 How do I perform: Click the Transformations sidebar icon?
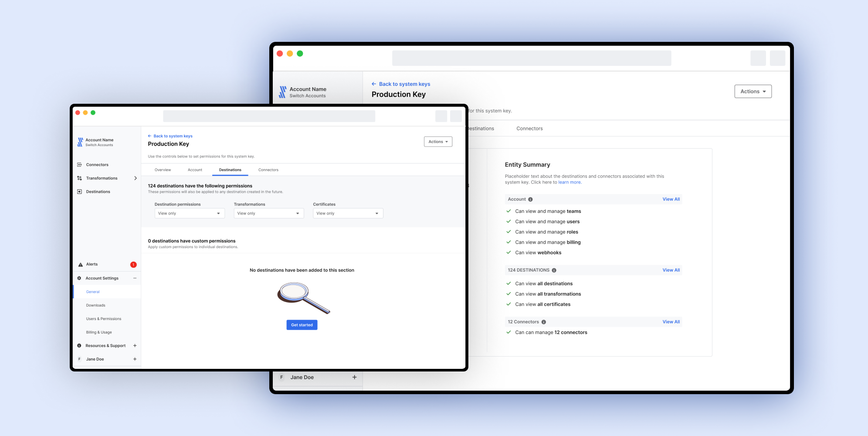click(x=79, y=178)
